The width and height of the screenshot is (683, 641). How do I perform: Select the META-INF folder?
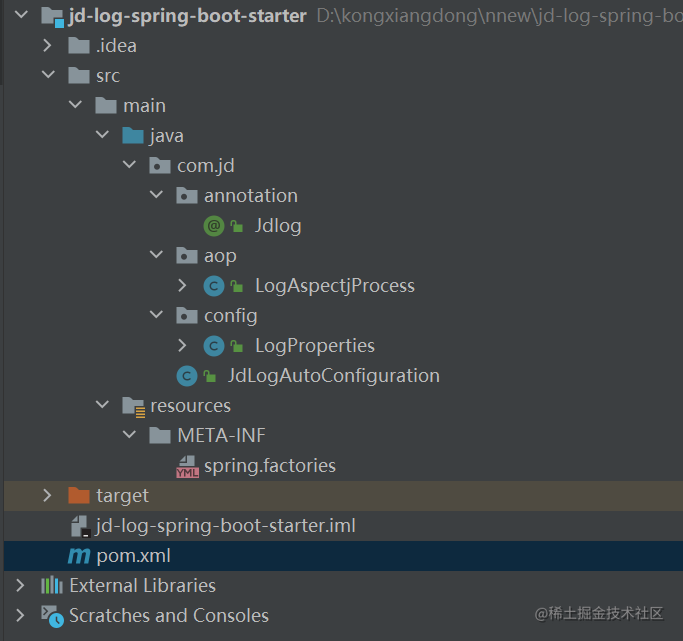pyautogui.click(x=221, y=436)
